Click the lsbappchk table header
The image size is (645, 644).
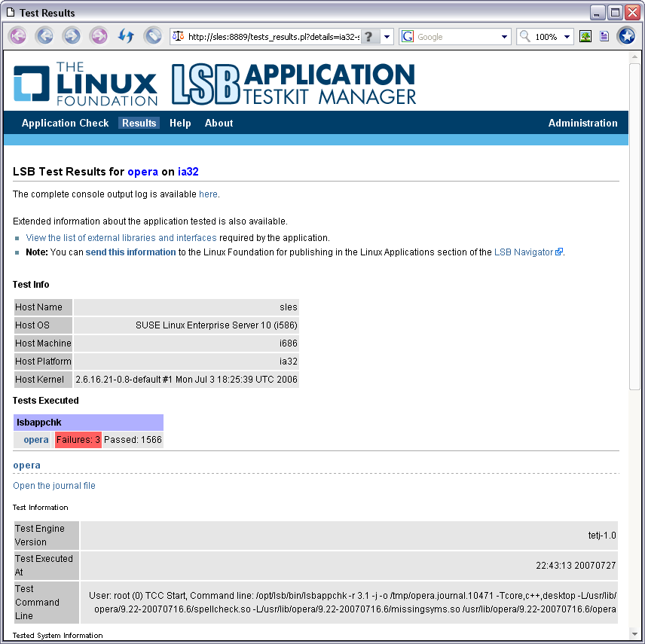point(88,423)
